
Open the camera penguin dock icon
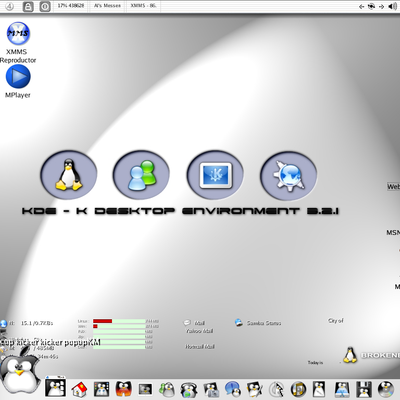tap(211, 389)
